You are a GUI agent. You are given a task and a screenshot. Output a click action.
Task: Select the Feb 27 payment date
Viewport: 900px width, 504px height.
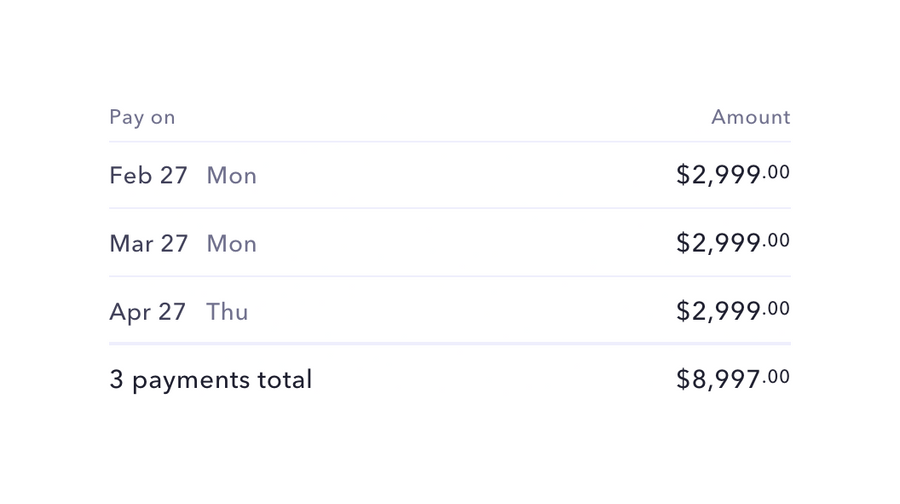pos(148,175)
